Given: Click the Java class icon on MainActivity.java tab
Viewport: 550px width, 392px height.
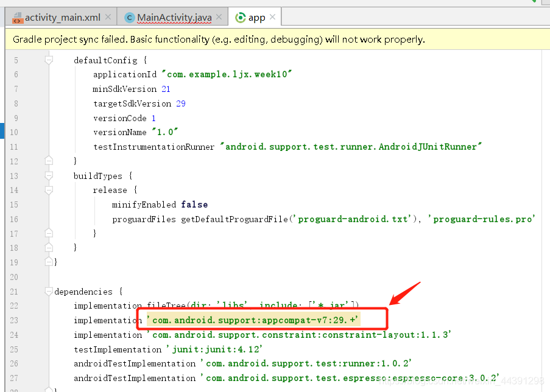Looking at the screenshot, I should coord(129,17).
